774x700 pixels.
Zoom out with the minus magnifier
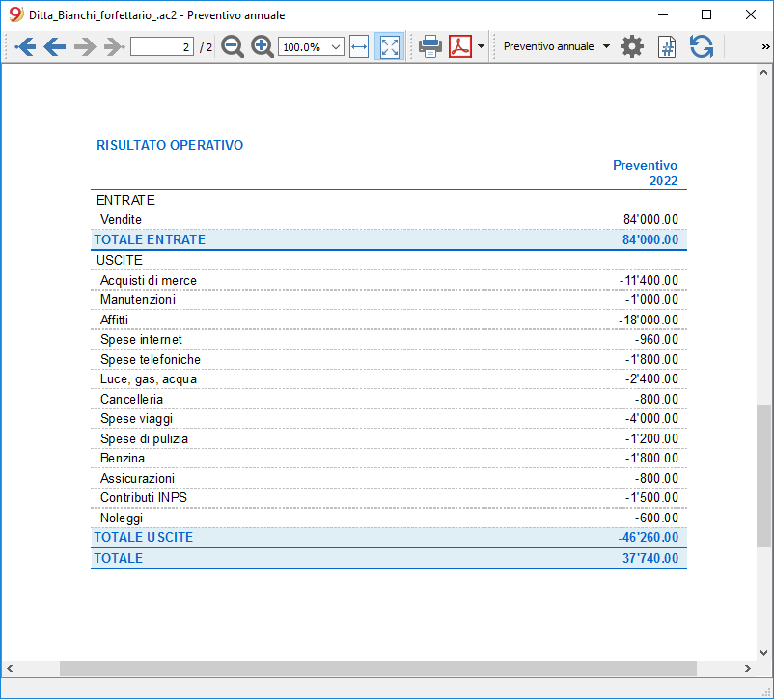[x=232, y=47]
